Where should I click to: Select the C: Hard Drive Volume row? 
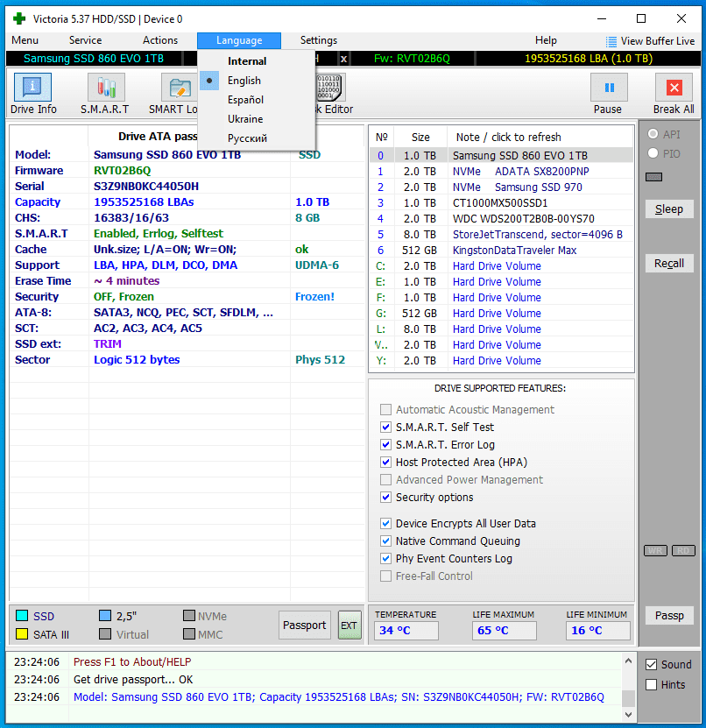tap(501, 266)
